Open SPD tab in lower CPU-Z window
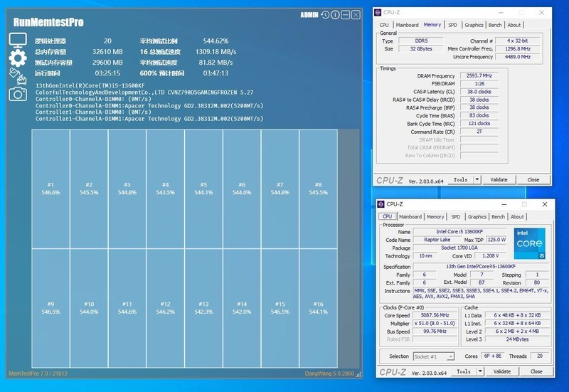 click(456, 217)
